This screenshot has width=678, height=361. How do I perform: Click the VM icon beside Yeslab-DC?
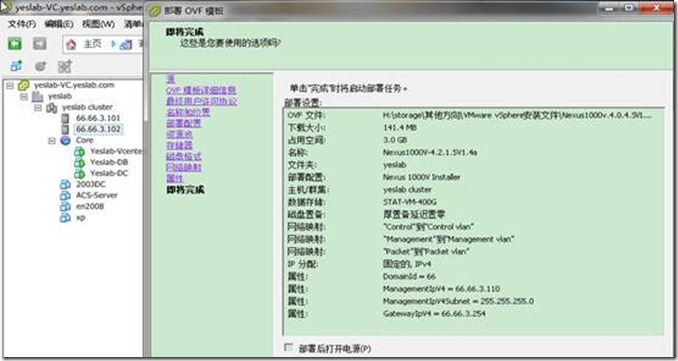79,173
